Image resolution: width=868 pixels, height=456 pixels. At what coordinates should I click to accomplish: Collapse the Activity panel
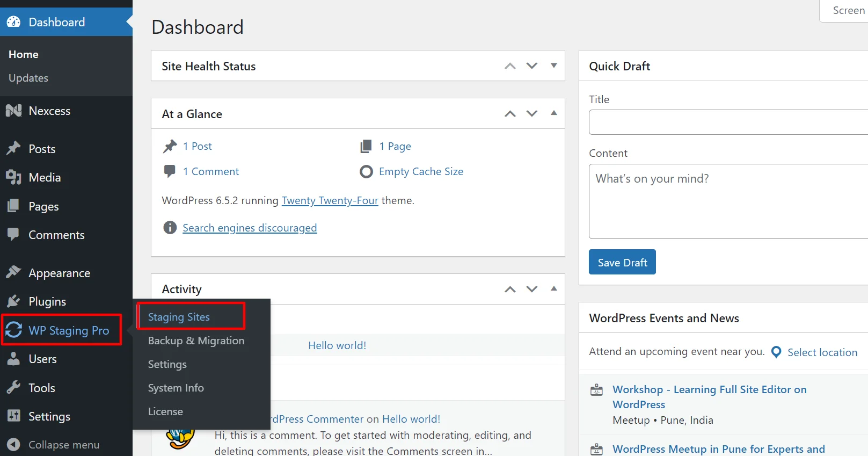554,288
